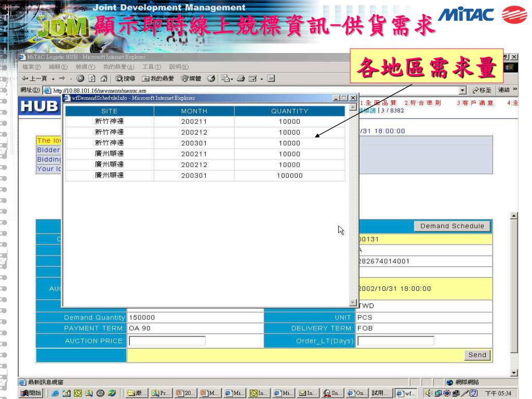Open the Favorites (我的最愛) menu
Screen dimensions: 532x399
coord(119,67)
